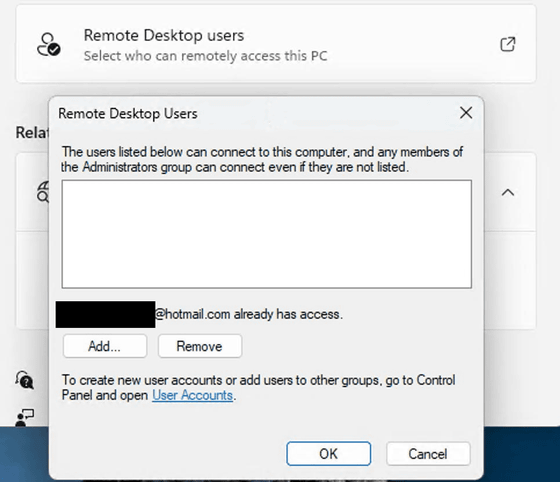Viewport: 560px width, 482px height.
Task: Open the User Accounts link
Action: click(x=192, y=395)
